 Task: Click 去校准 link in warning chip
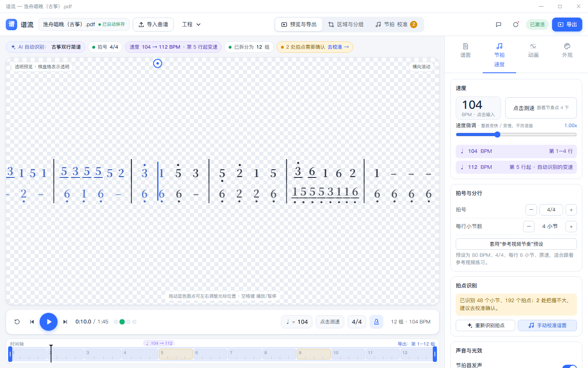click(338, 47)
